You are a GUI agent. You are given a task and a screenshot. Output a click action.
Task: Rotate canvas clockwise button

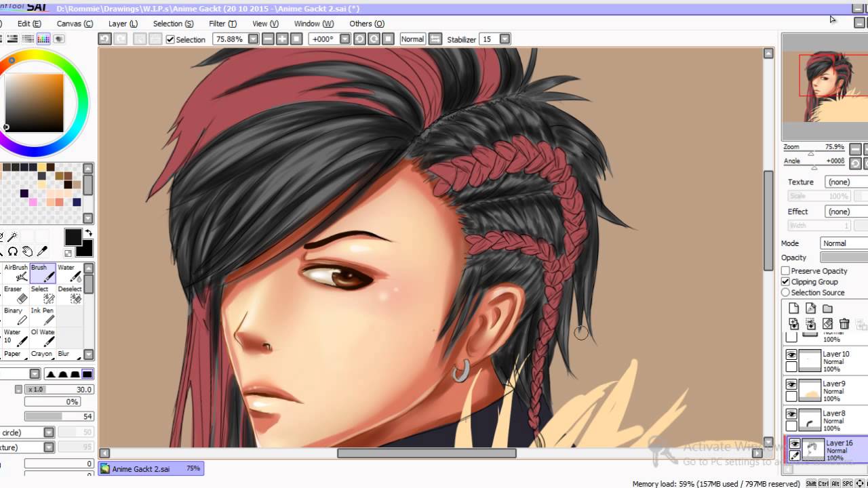tap(374, 39)
